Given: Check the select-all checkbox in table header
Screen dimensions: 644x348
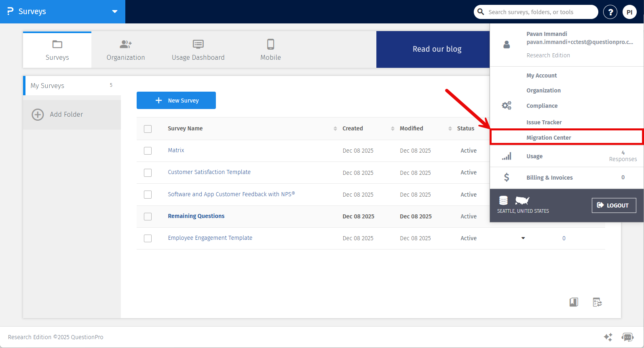Looking at the screenshot, I should pyautogui.click(x=148, y=129).
